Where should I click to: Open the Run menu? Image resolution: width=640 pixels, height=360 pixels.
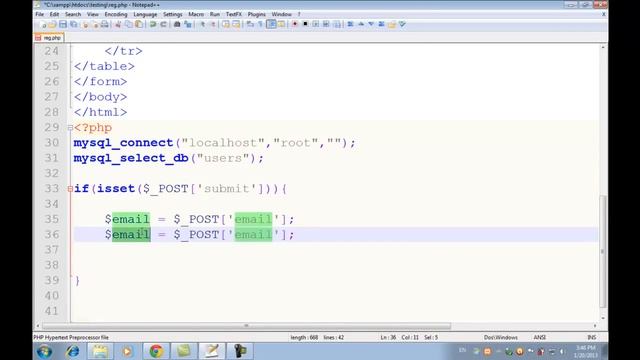pos(215,14)
